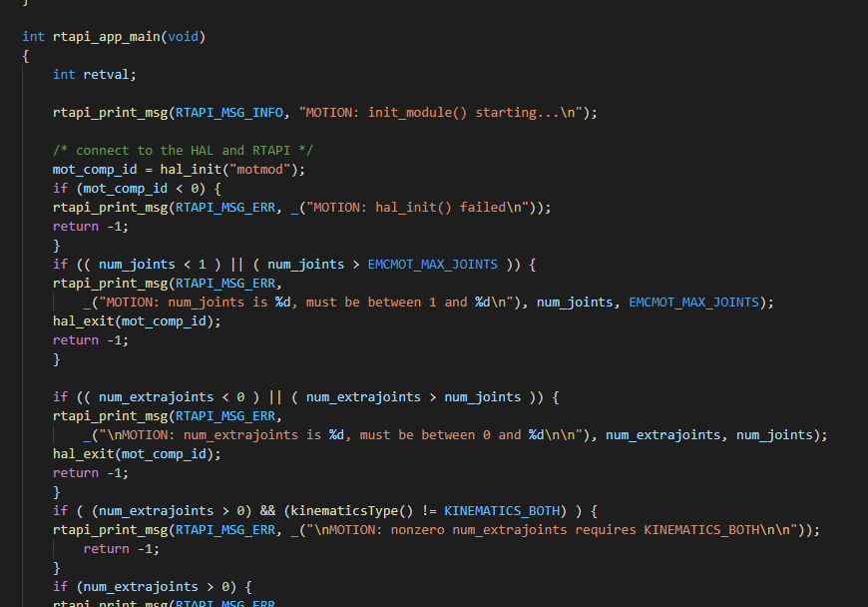868x607 pixels.
Task: Click the kinematicsType() call
Action: (352, 510)
